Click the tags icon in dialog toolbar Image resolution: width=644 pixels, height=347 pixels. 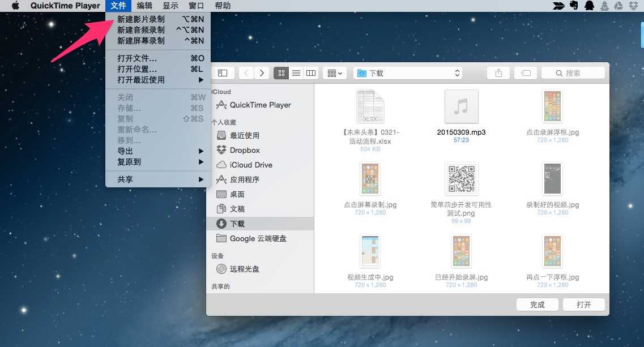click(x=526, y=73)
